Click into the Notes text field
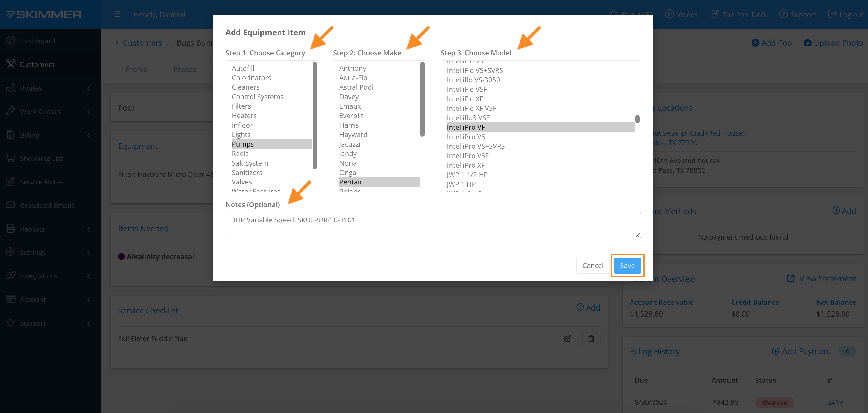Viewport: 868px width, 413px height. [x=433, y=225]
